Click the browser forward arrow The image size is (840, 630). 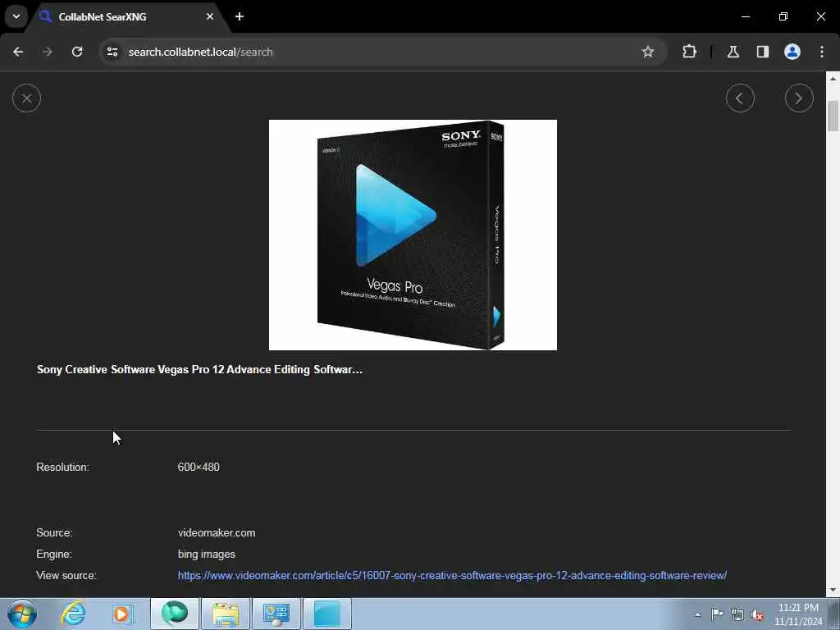point(48,52)
